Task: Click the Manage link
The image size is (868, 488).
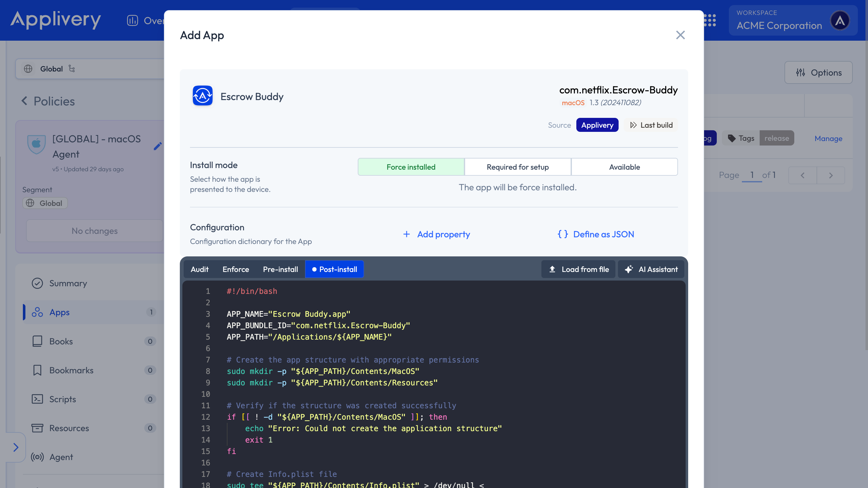Action: click(x=828, y=138)
